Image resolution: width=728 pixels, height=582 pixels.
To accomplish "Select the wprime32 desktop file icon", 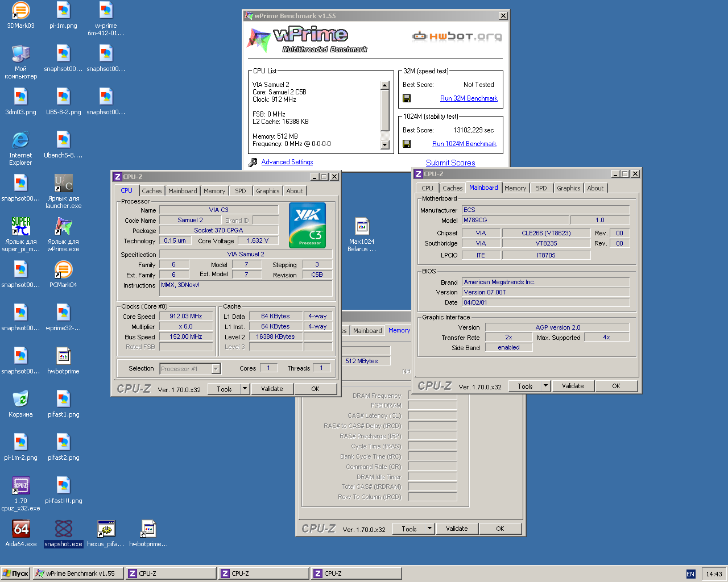I will pyautogui.click(x=63, y=318).
